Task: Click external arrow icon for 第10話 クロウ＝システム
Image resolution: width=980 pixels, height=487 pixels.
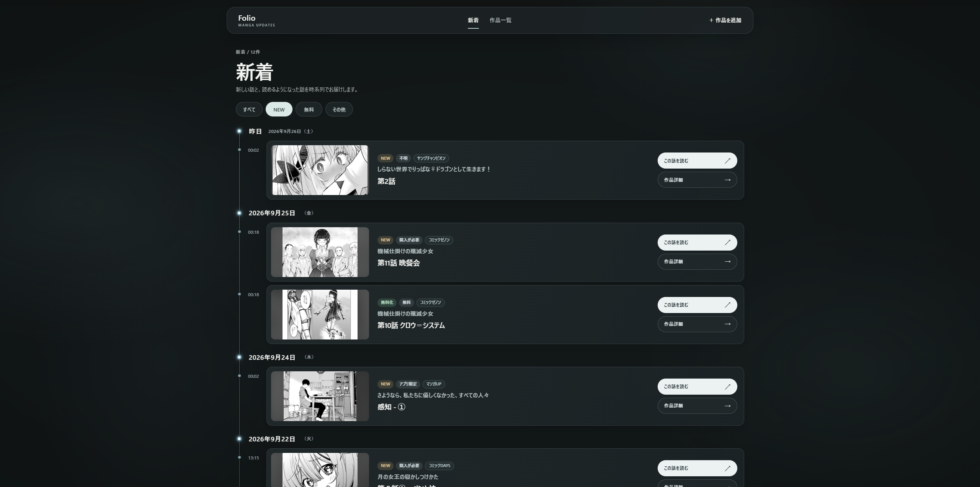Action: point(728,305)
